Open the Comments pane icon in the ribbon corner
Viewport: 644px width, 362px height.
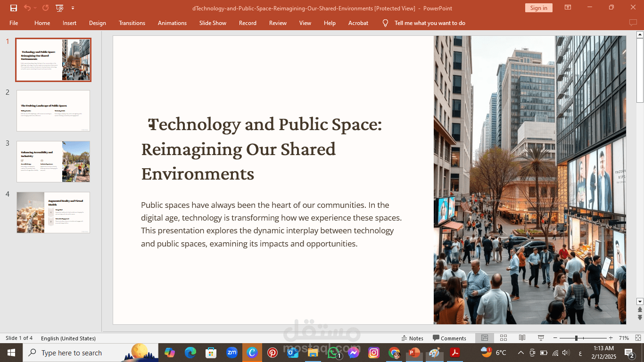633,23
